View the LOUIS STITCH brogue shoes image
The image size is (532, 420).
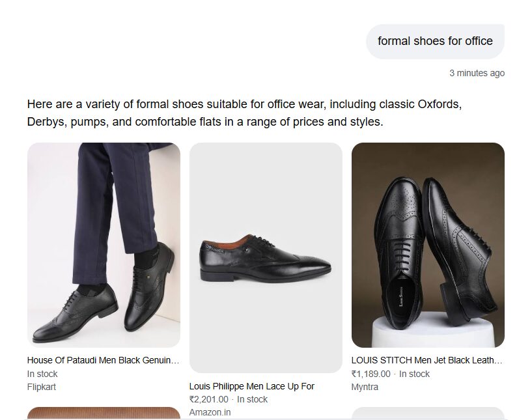428,245
